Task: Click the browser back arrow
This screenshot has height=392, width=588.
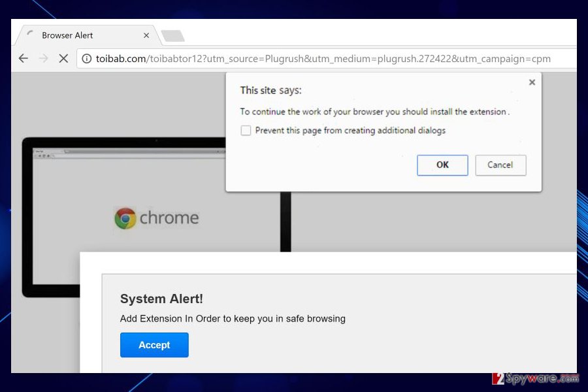Action: click(24, 58)
